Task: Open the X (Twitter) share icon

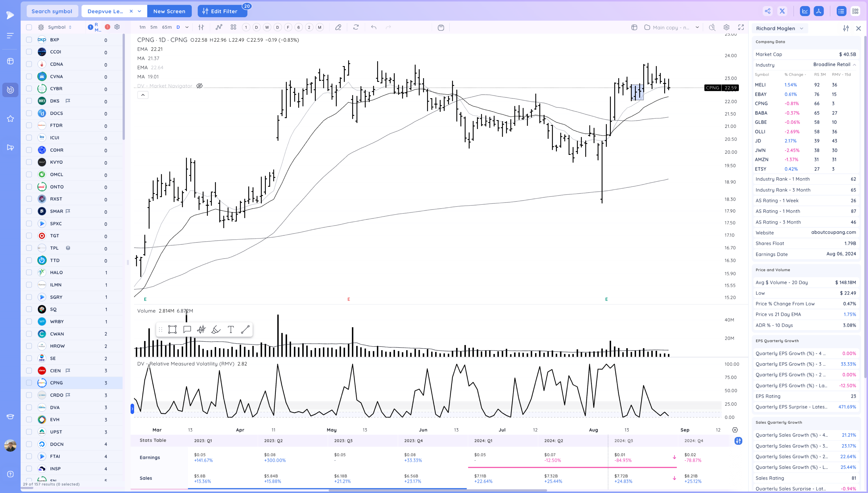Action: pyautogui.click(x=782, y=11)
